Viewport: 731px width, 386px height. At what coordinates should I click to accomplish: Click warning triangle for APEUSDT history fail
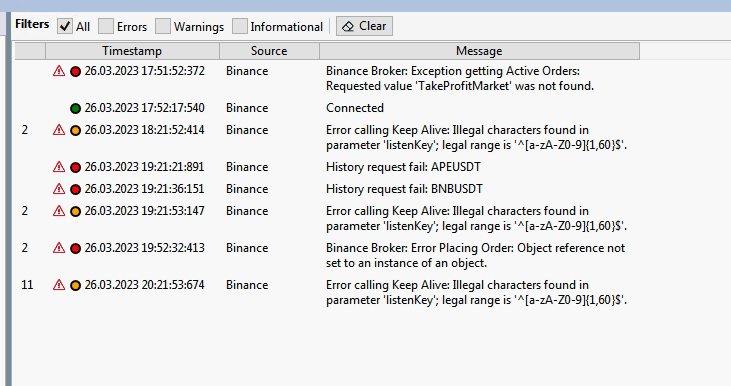point(59,167)
